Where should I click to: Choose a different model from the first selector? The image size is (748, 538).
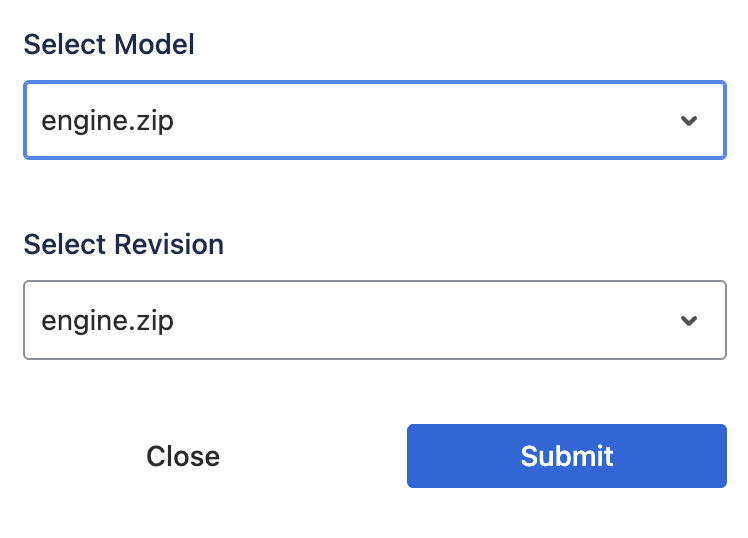tap(374, 121)
